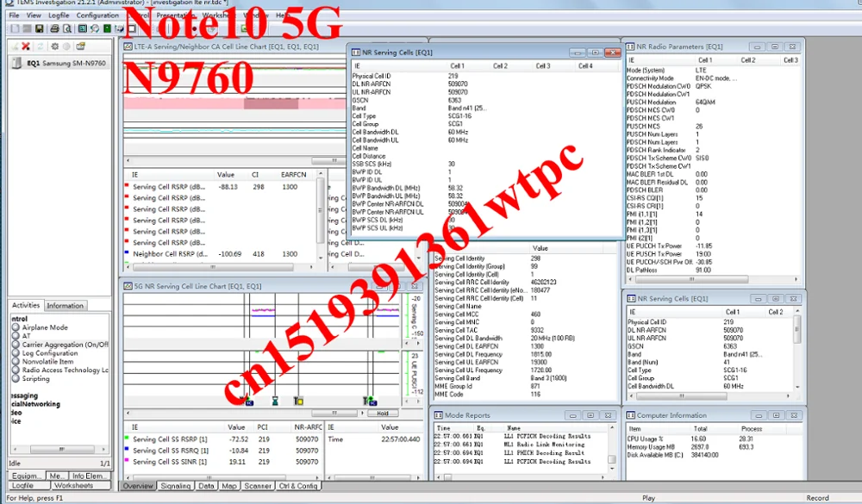Click the Mode Reports window icon
The width and height of the screenshot is (862, 504).
[439, 415]
